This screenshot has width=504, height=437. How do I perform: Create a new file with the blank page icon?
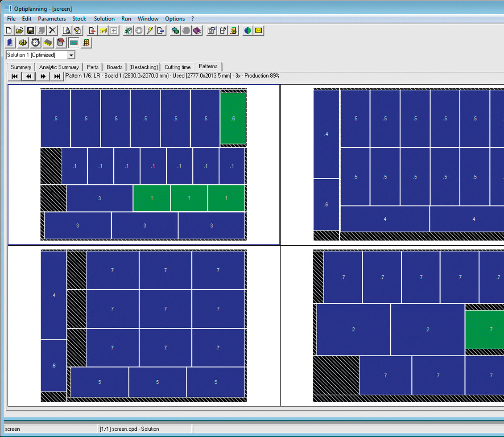coord(8,30)
